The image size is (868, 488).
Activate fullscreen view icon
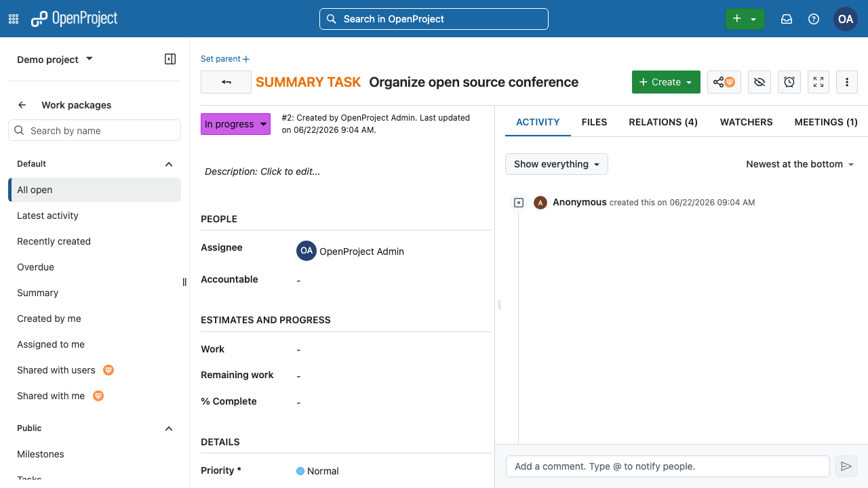(818, 82)
